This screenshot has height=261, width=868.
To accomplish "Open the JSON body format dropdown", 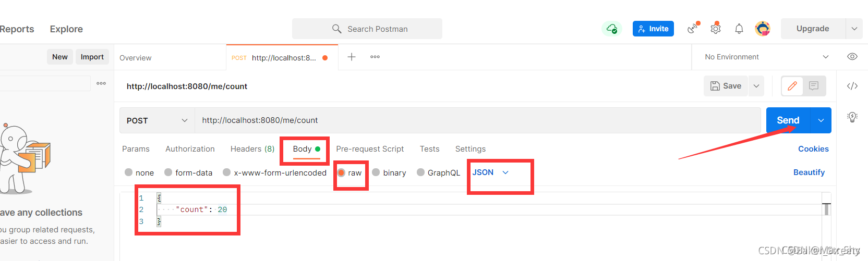I will [490, 172].
